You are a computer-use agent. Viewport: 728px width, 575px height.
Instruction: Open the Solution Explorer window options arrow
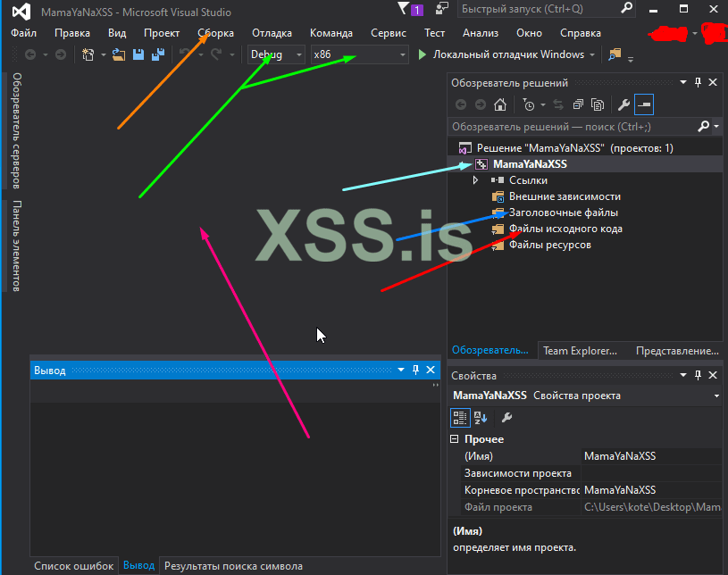[683, 83]
